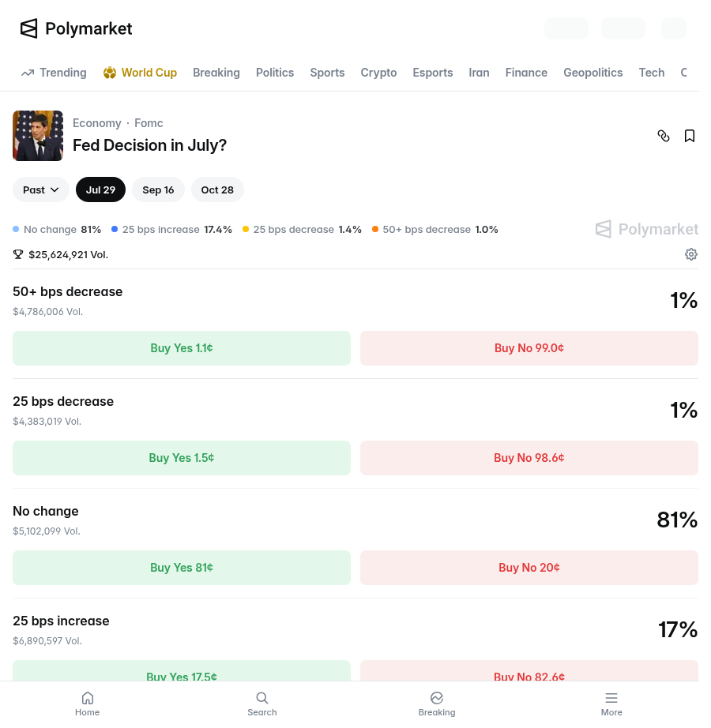Select the Jul 29 date pill
This screenshot has height=728, width=711.
(x=101, y=190)
